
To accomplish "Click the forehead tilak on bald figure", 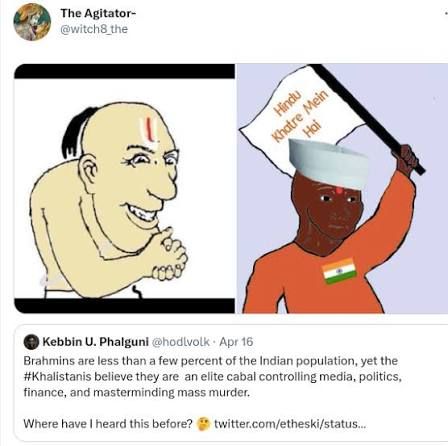I will pyautogui.click(x=149, y=128).
